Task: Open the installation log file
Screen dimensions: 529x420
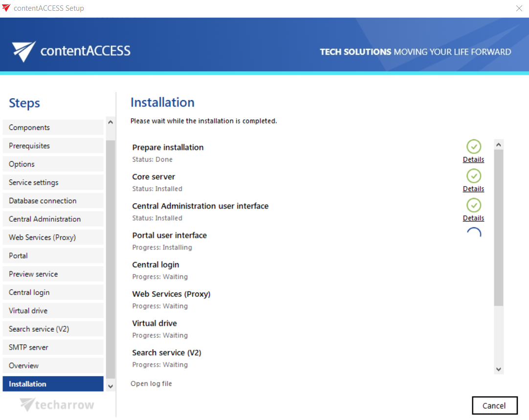Action: coord(151,384)
